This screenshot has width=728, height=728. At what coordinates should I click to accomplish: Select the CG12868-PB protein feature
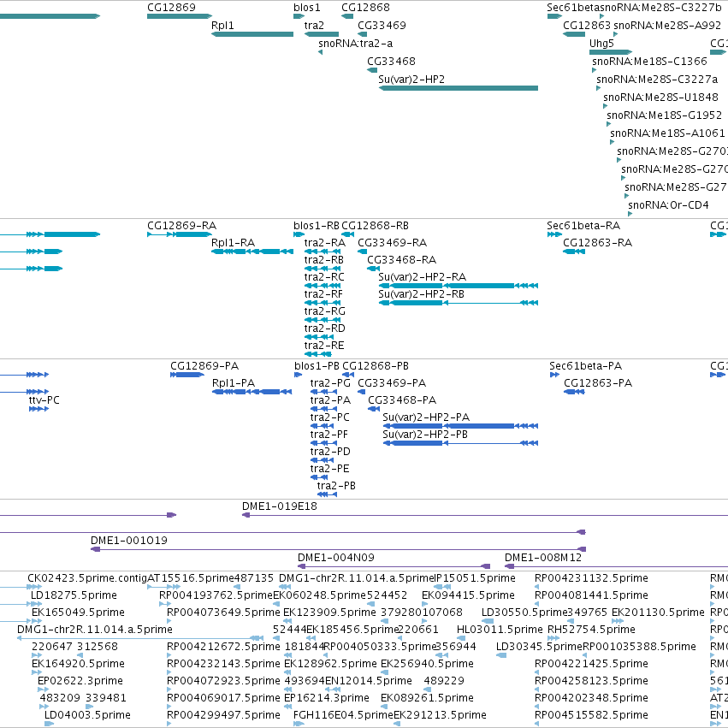(x=348, y=374)
